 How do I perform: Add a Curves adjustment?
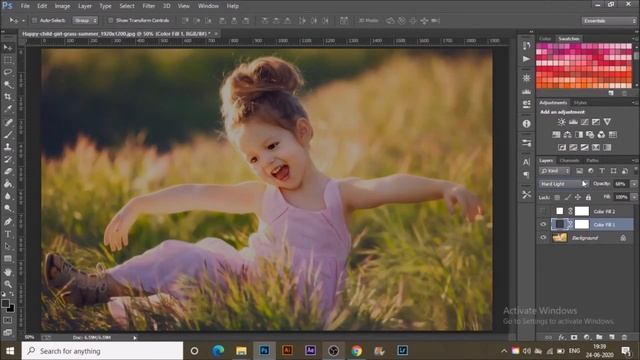584,122
